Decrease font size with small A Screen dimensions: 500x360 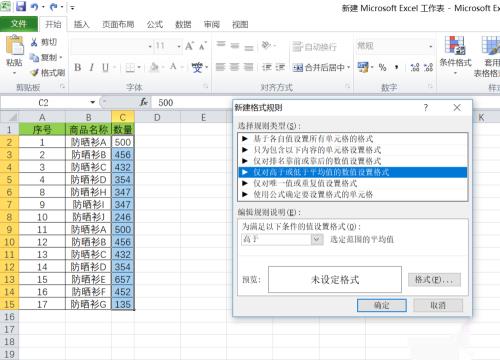(x=203, y=46)
